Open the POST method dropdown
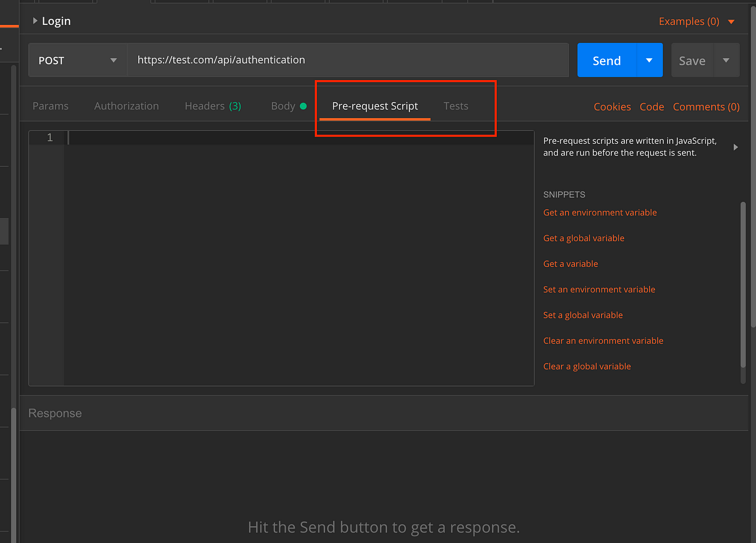Viewport: 756px width, 543px height. tap(78, 61)
